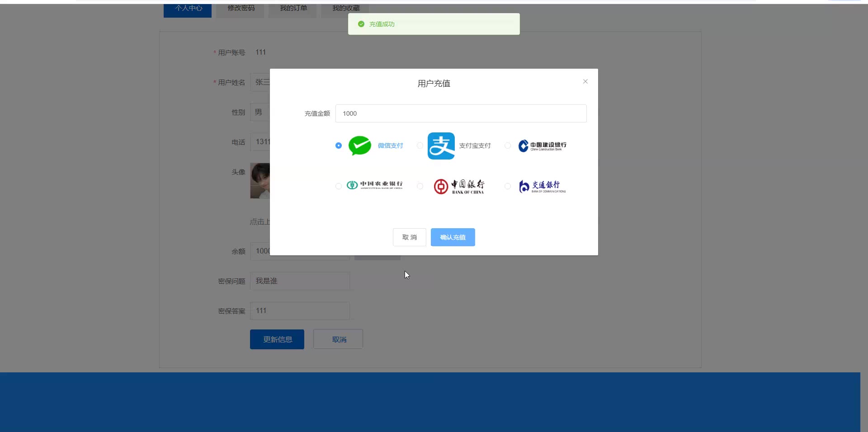
Task: Click the 微信支付 label text
Action: pyautogui.click(x=390, y=146)
